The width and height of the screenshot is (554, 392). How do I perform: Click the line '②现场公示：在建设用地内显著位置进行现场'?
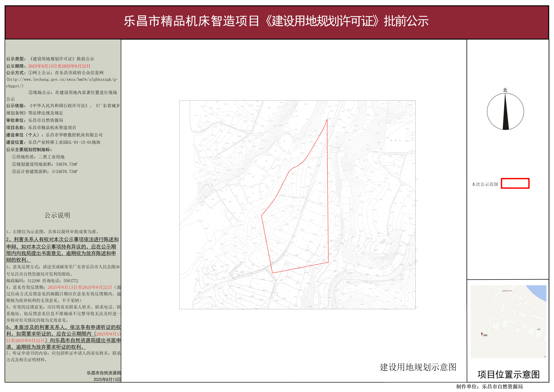click(73, 92)
